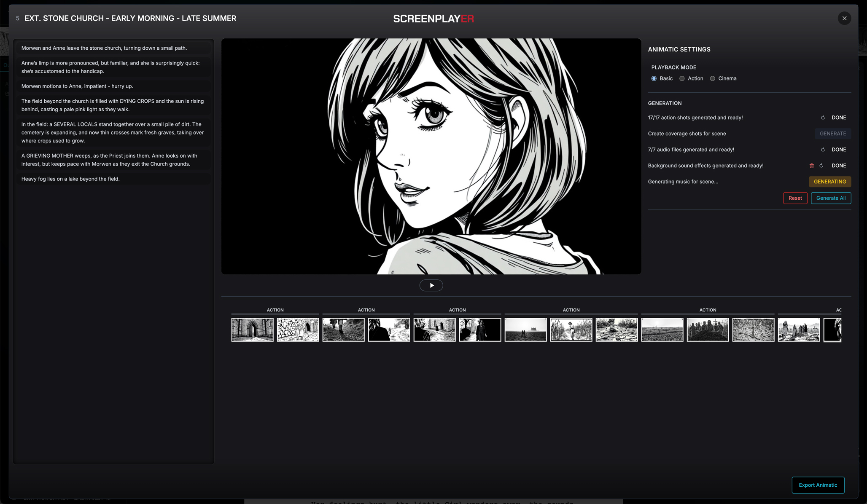Select thumbnail of locals gathered at graves
Image resolution: width=867 pixels, height=504 pixels.
coord(708,330)
